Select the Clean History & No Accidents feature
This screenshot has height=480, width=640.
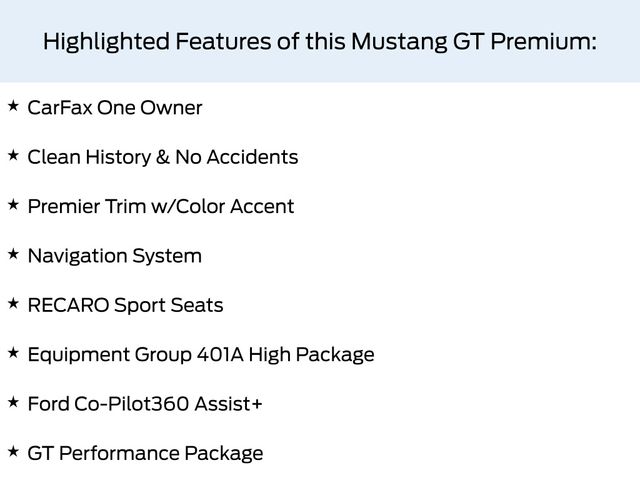(163, 157)
